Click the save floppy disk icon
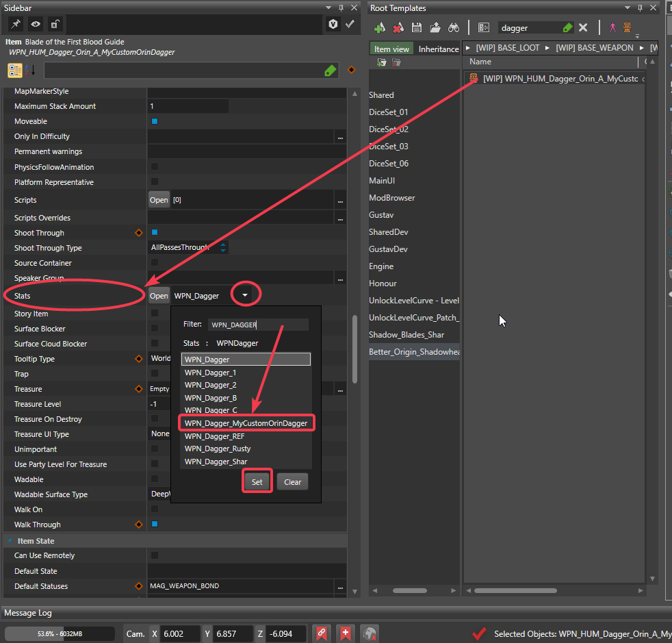 coord(417,27)
